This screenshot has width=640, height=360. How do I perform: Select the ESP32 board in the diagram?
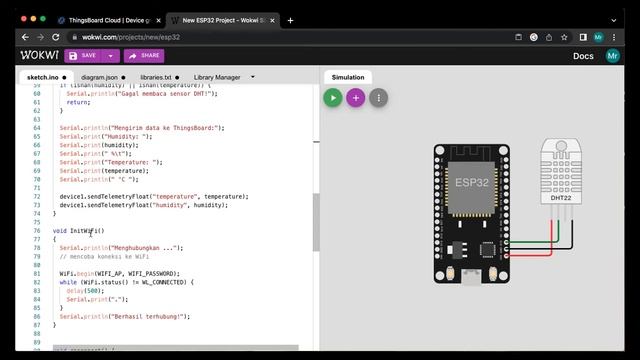pyautogui.click(x=471, y=213)
